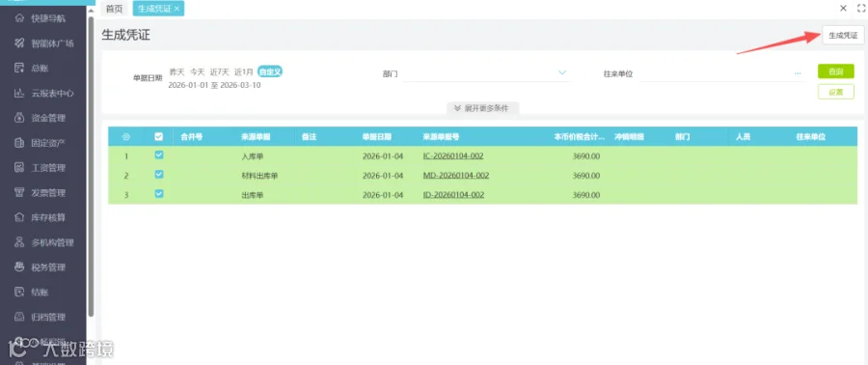This screenshot has height=365, width=868.
Task: Open 发票管理 menu item label
Action: click(48, 193)
